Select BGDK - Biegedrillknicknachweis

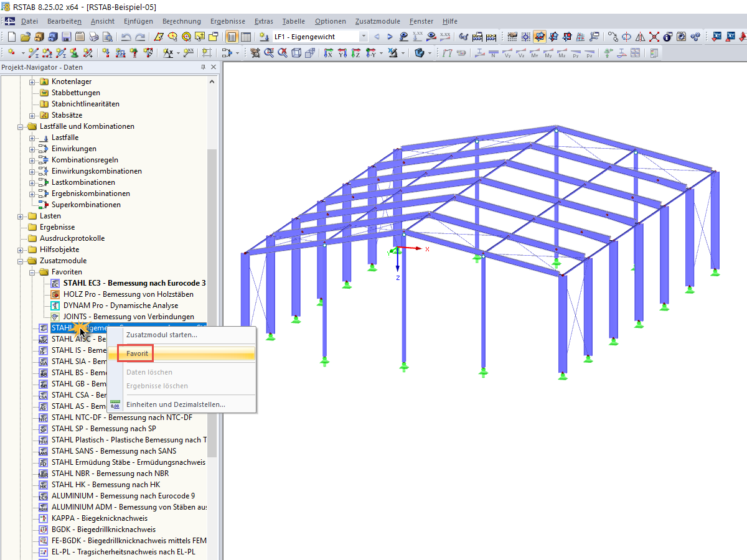click(x=103, y=530)
